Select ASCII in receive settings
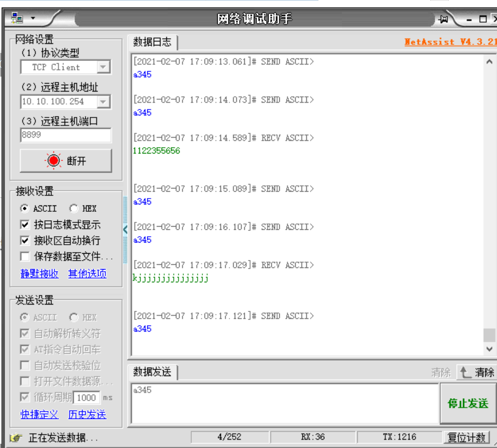 pyautogui.click(x=38, y=209)
